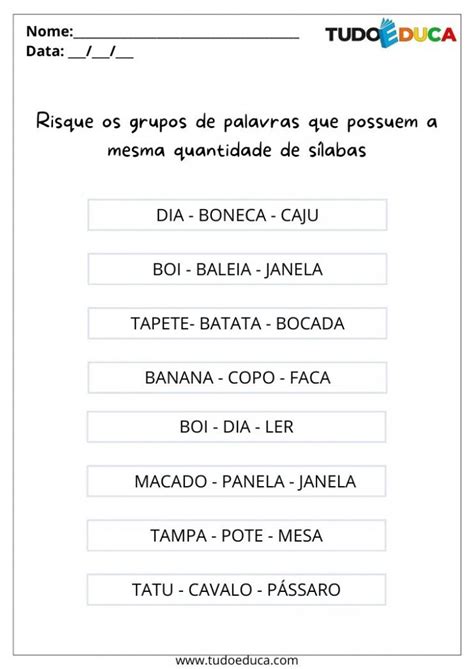Click the blue book E icon
474x669 pixels.
coord(388,33)
